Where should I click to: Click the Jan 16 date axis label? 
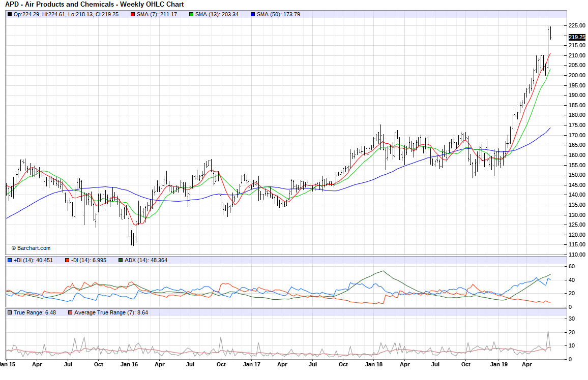coord(129,364)
